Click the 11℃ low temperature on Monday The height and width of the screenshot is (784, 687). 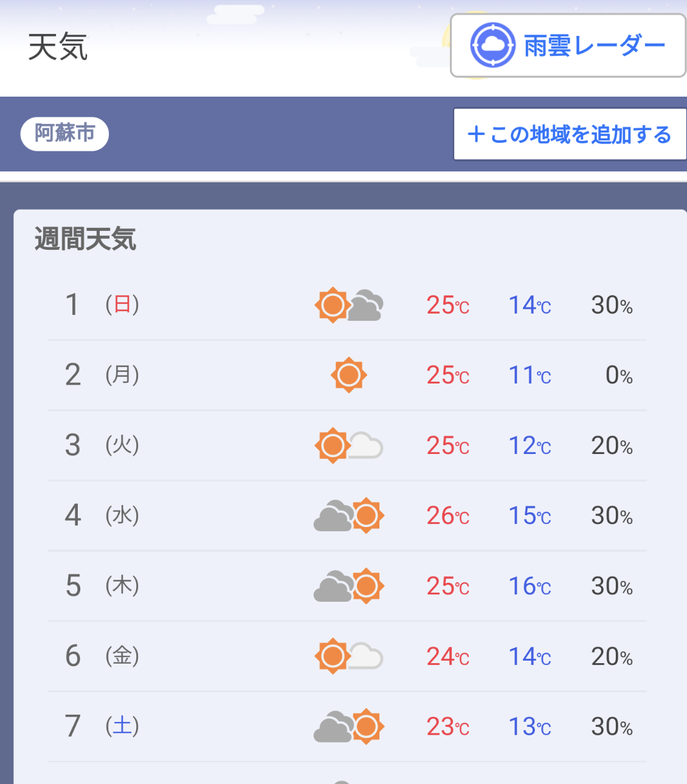(530, 376)
